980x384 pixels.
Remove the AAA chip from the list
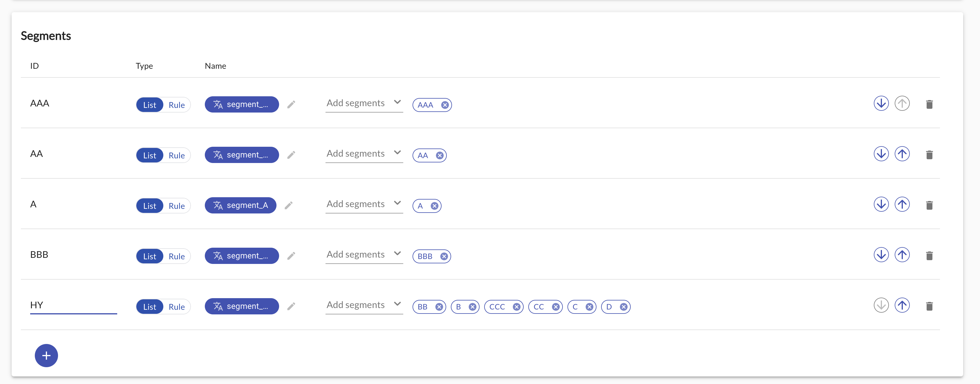(x=445, y=105)
